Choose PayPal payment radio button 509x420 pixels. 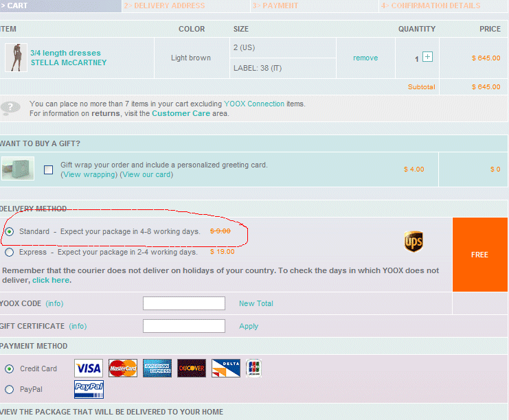pos(9,389)
